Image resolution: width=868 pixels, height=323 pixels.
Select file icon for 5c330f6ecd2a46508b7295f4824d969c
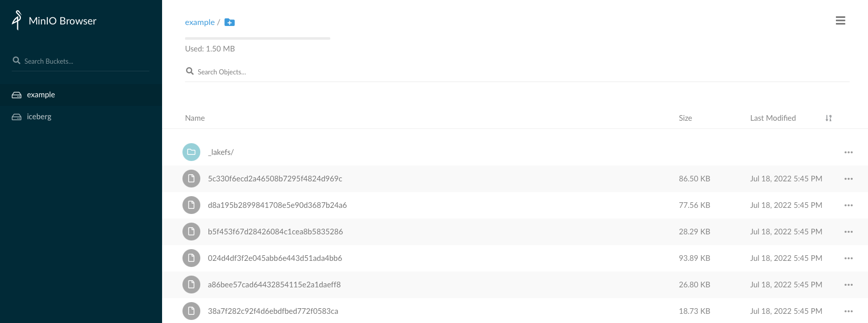click(x=191, y=178)
